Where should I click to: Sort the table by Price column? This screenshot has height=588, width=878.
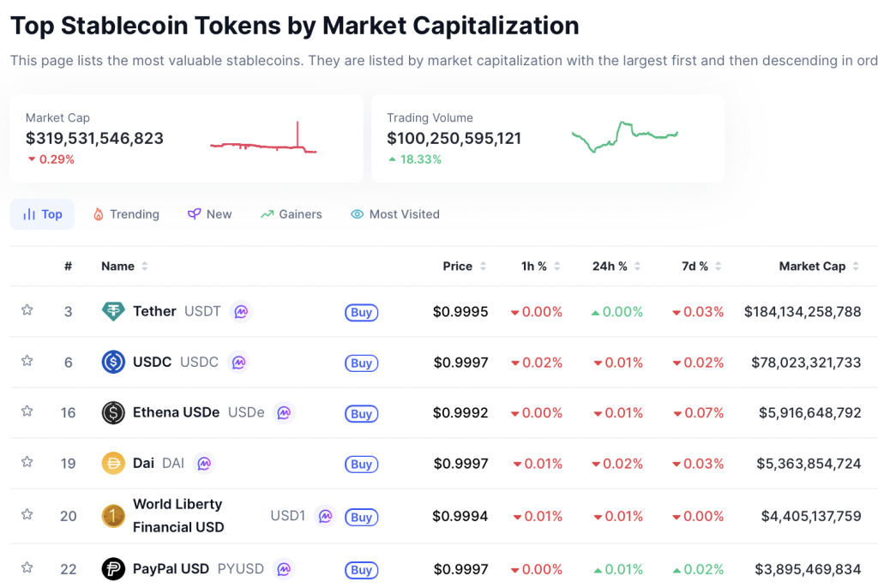458,266
